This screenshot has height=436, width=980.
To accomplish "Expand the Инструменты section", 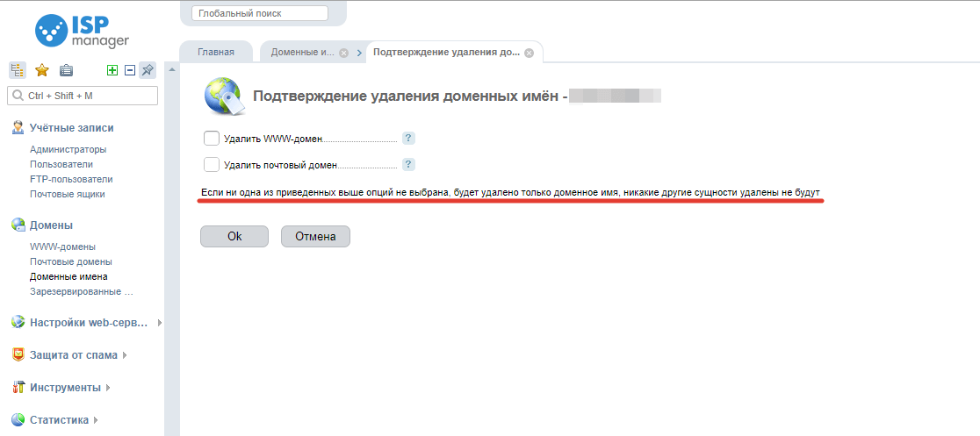I will [65, 387].
